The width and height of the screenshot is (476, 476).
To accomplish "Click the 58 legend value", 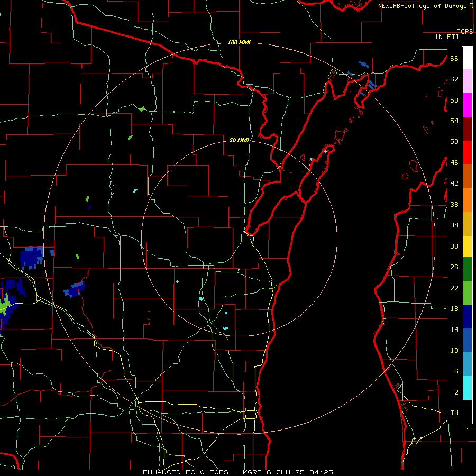I will 454,100.
